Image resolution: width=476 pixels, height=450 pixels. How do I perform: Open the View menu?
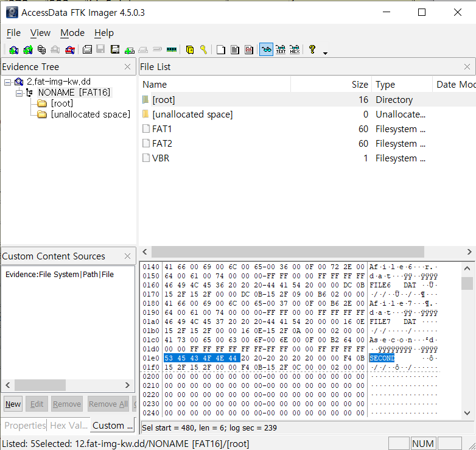click(40, 33)
